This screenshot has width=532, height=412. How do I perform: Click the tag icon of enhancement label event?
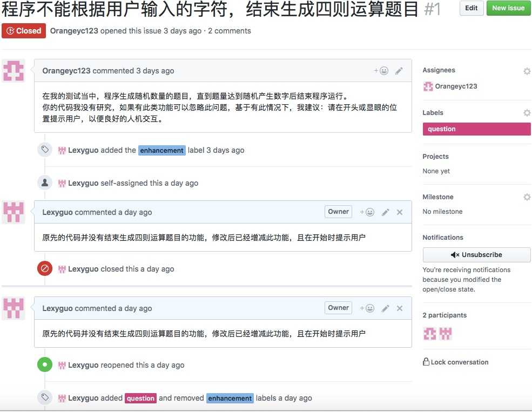tap(45, 149)
